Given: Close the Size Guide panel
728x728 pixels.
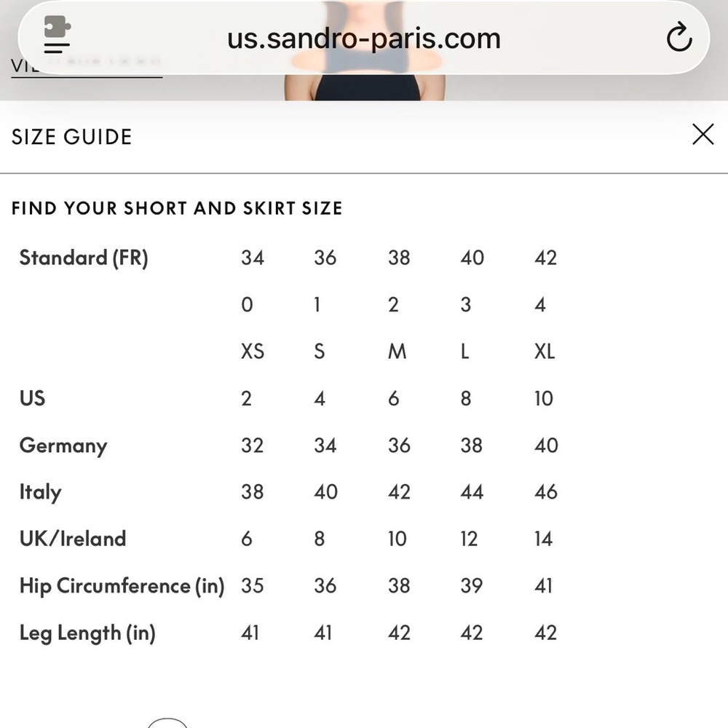Looking at the screenshot, I should pos(703,134).
